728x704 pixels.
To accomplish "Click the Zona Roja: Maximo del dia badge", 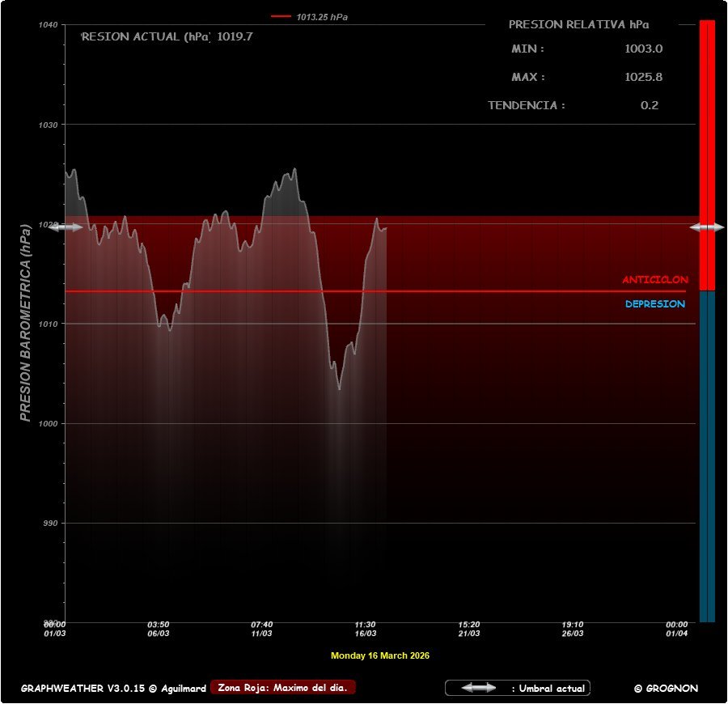I will pos(282,688).
